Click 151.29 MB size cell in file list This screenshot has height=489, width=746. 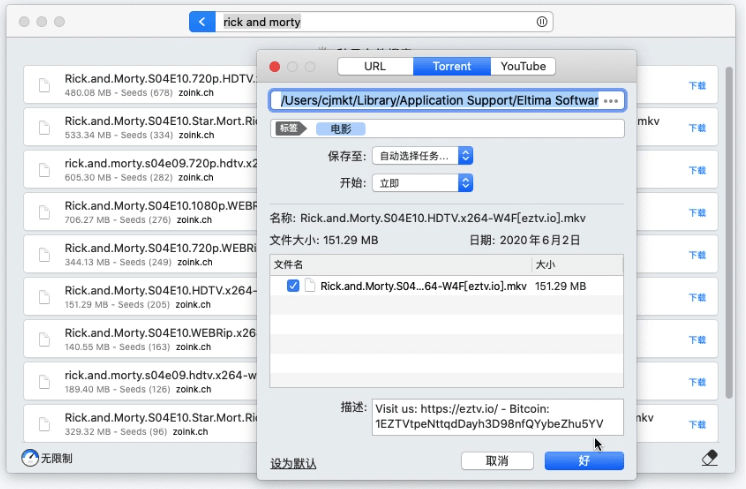pos(560,286)
